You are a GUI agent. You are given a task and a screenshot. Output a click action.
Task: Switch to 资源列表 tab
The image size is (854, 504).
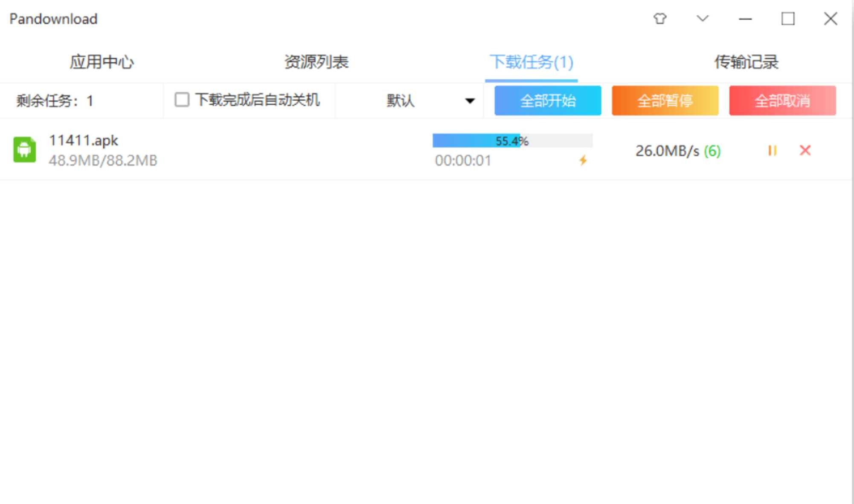pos(317,62)
